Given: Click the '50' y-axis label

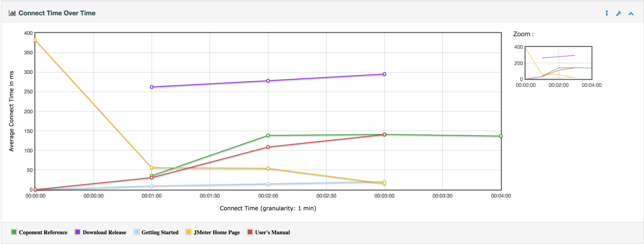Looking at the screenshot, I should click(30, 170).
